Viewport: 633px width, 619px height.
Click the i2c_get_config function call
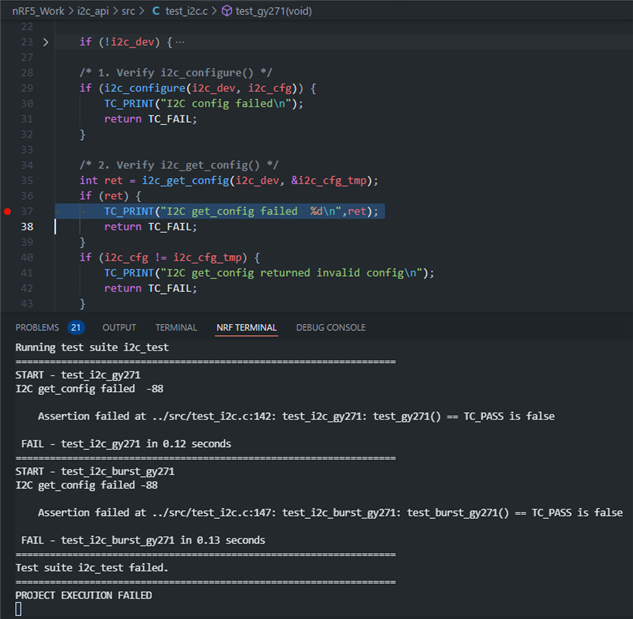(185, 180)
